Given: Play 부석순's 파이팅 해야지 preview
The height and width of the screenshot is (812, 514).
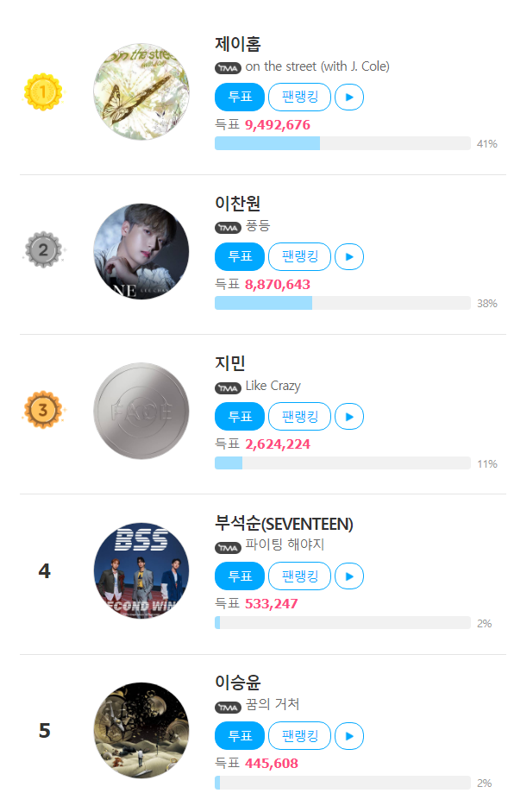Looking at the screenshot, I should (349, 576).
